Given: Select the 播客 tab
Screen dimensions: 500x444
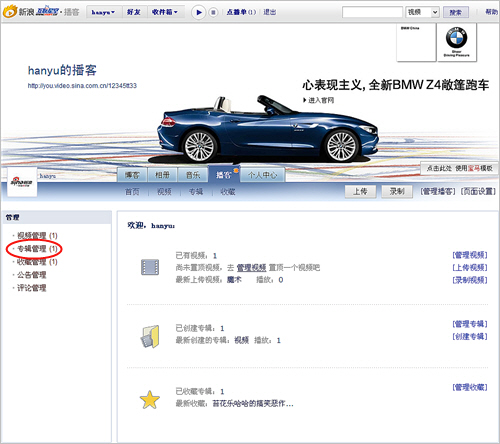Looking at the screenshot, I should click(x=224, y=174).
